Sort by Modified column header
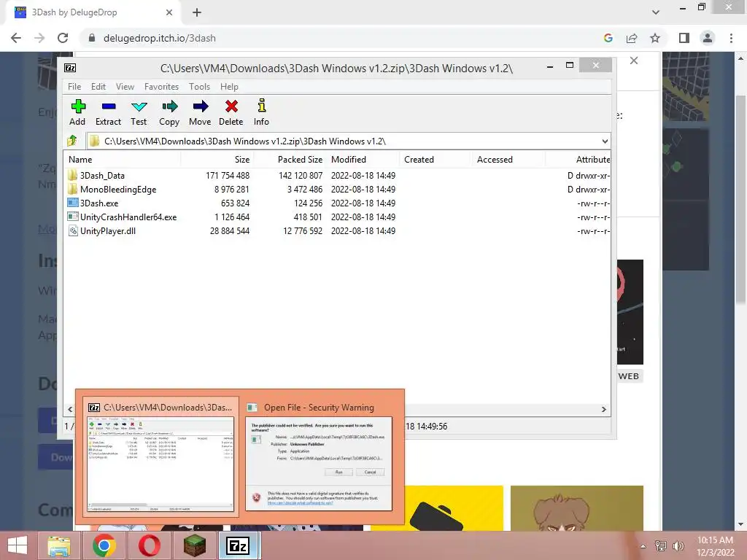Viewport: 747px width, 560px height. tap(363, 160)
